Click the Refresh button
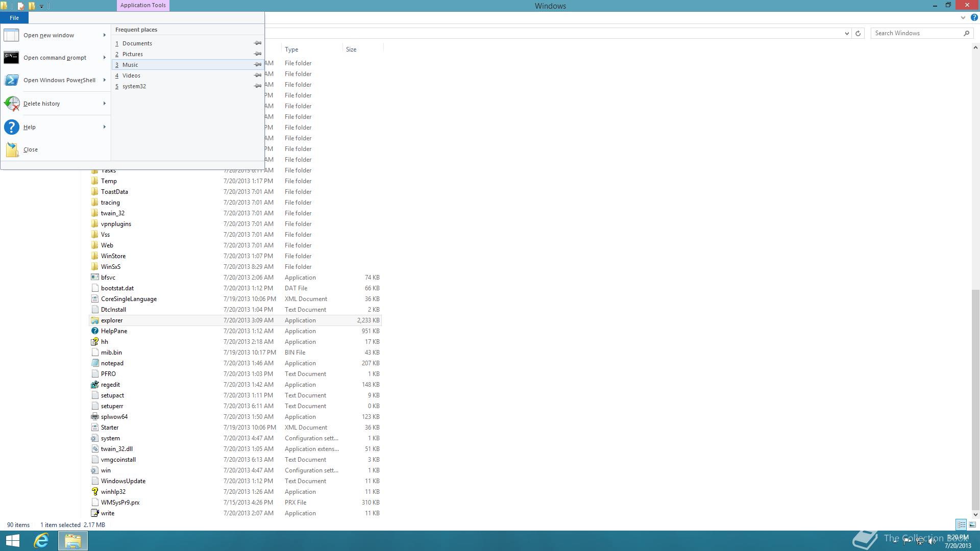Screen dimensions: 980x551 (x=858, y=33)
